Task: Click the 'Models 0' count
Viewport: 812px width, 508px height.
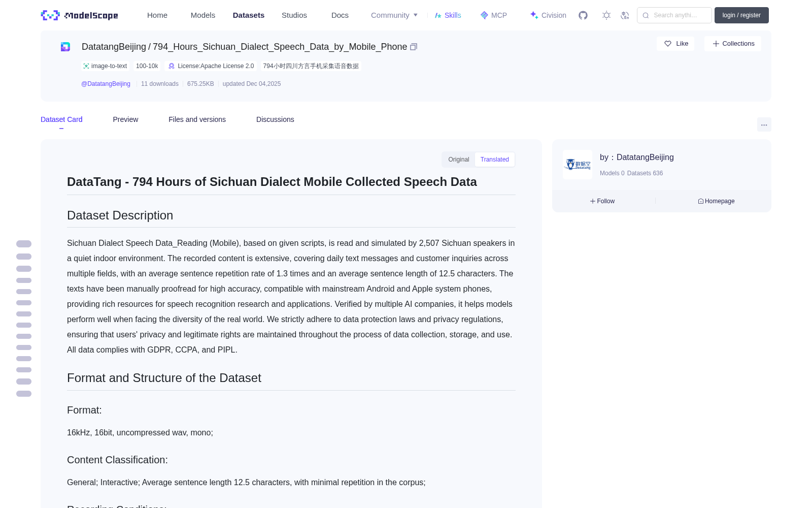Action: pyautogui.click(x=612, y=173)
